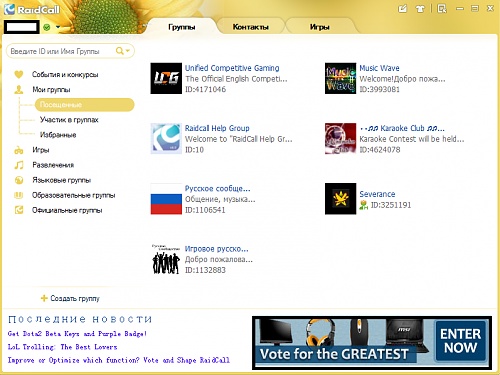Viewport: 500px width, 375px height.
Task: Select the Избранные tree item
Action: (58, 135)
